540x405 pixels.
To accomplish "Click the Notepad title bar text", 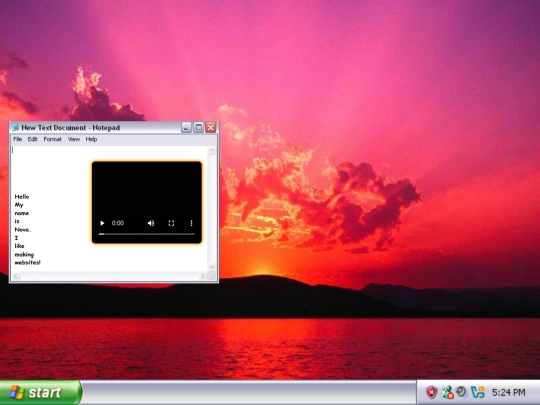I will pyautogui.click(x=71, y=127).
